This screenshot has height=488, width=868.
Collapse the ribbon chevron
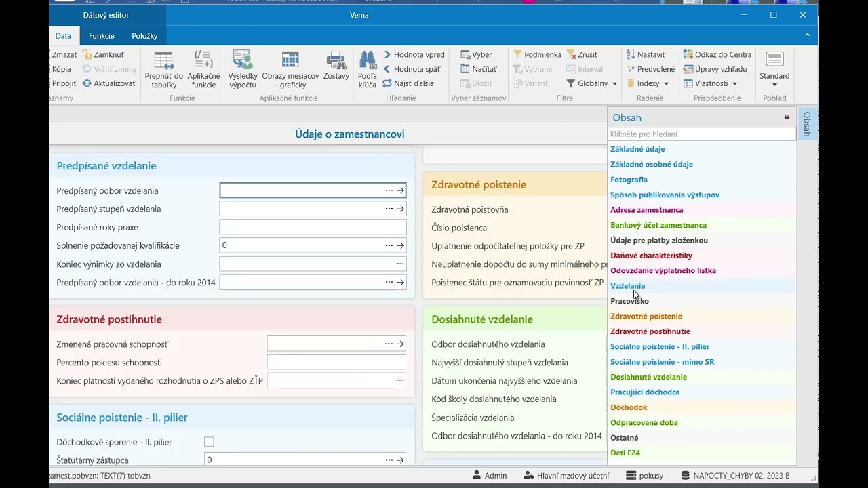807,35
